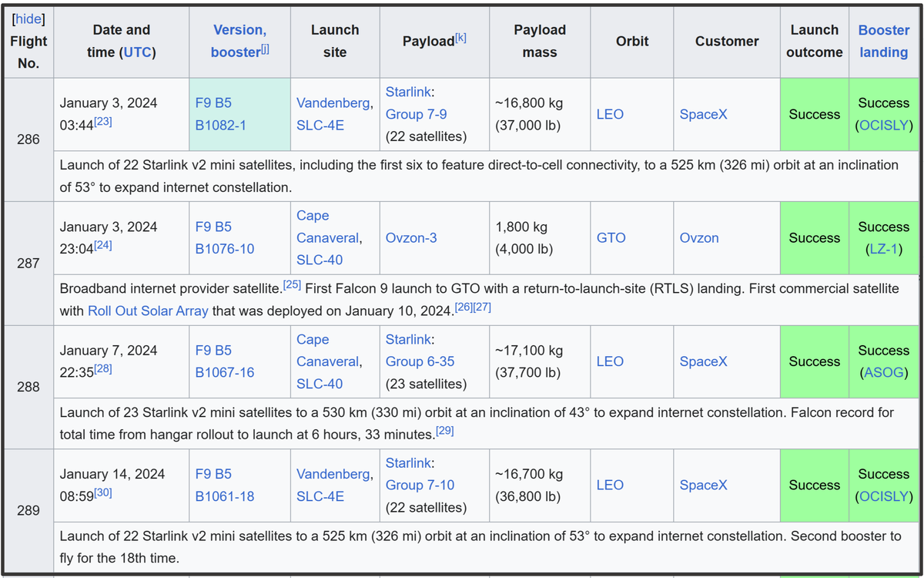Open the ASOG landing link
Image resolution: width=924 pixels, height=578 pixels.
pyautogui.click(x=883, y=372)
